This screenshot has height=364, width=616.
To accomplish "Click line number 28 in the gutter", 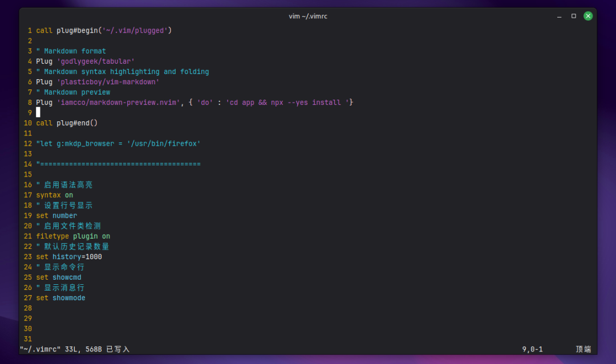I will coord(28,308).
